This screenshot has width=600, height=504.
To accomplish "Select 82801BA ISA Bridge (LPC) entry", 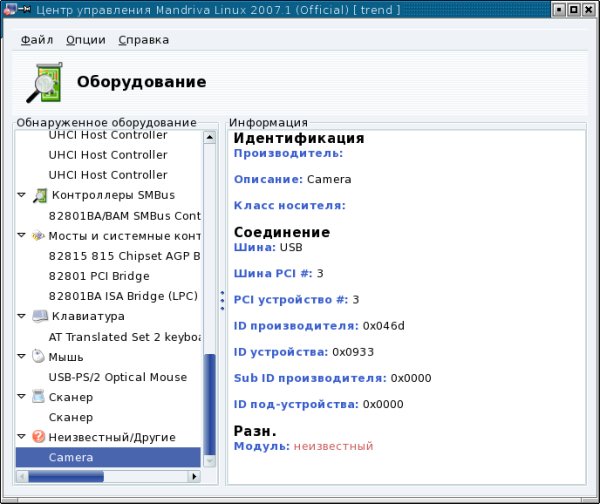I will coord(123,296).
